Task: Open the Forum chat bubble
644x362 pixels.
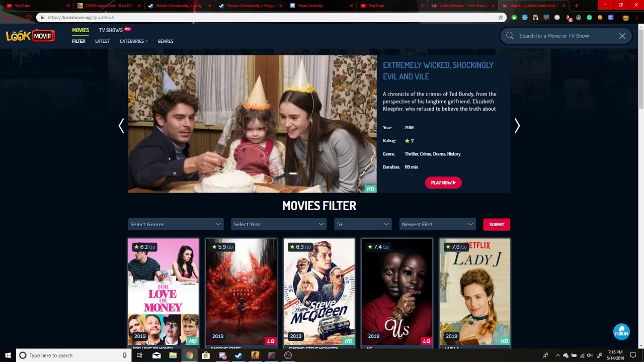Action: (621, 332)
